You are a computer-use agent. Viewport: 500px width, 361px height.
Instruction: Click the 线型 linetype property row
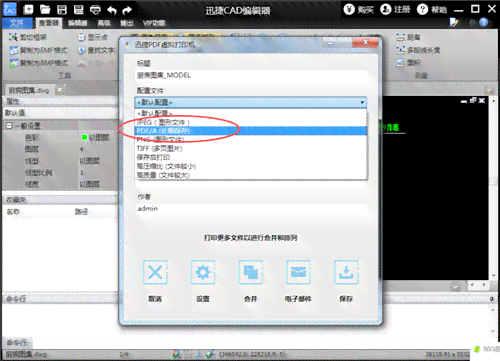click(60, 161)
